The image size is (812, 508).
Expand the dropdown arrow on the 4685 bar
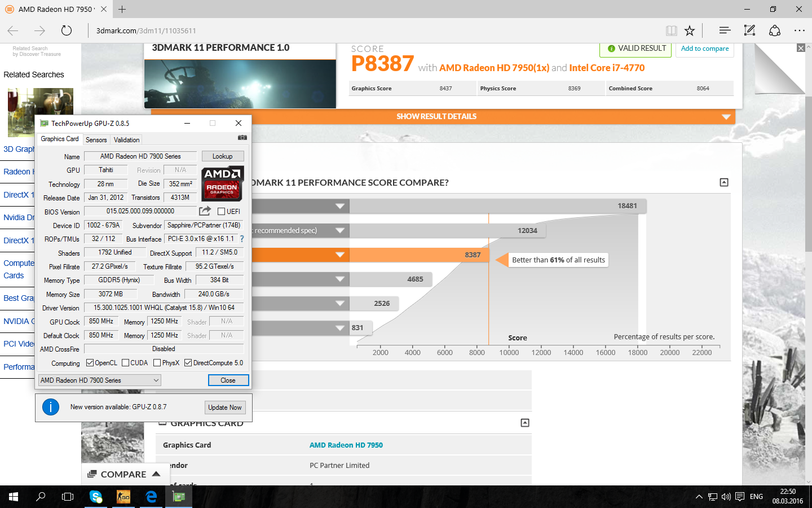pos(340,279)
